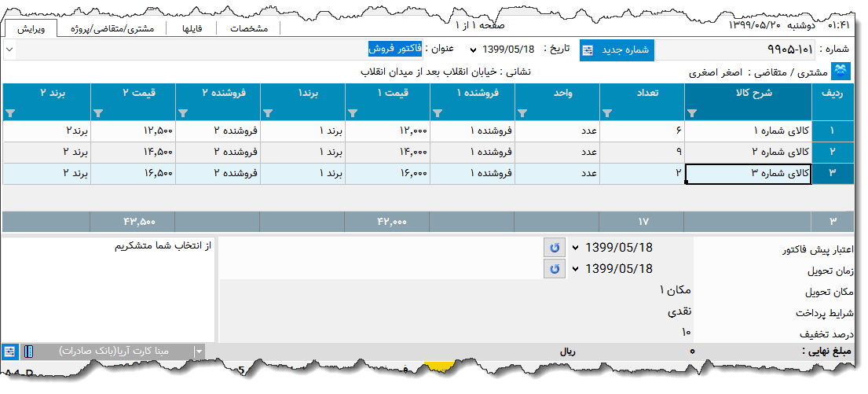Select the quantity cell ۶ in row ۱

coord(642,131)
